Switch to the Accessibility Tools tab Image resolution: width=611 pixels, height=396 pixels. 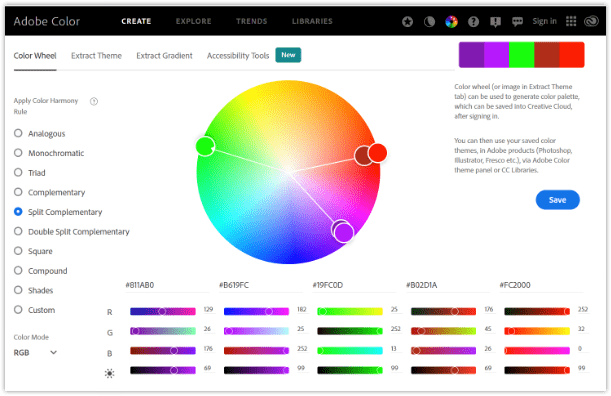pos(238,56)
